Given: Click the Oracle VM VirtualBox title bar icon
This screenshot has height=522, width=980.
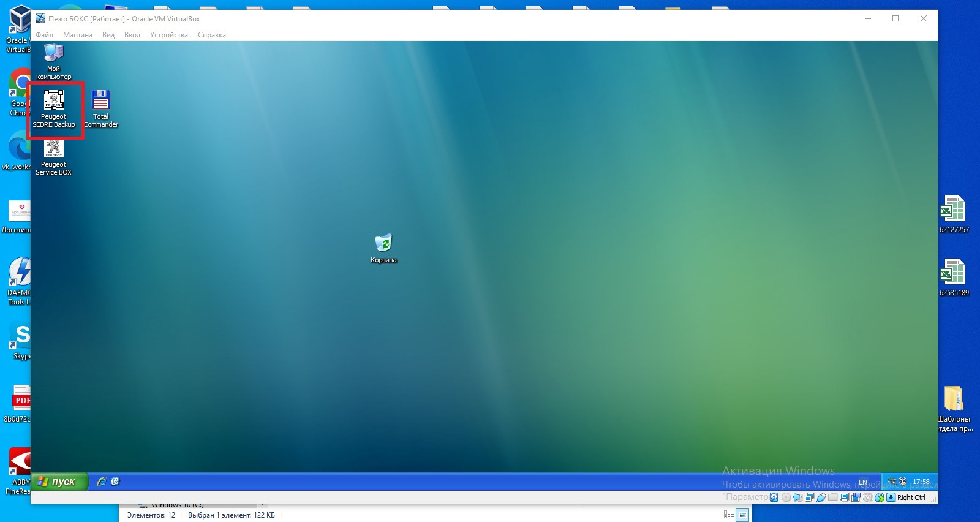Looking at the screenshot, I should tap(40, 18).
